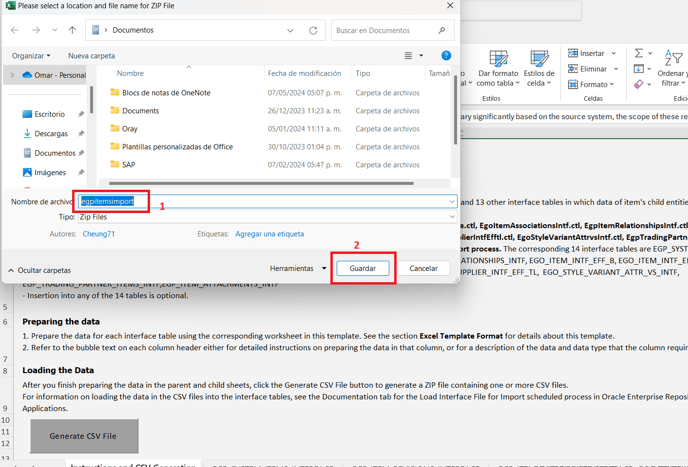Click the Loading the Data heading cell
This screenshot has width=688, height=467.
58,370
